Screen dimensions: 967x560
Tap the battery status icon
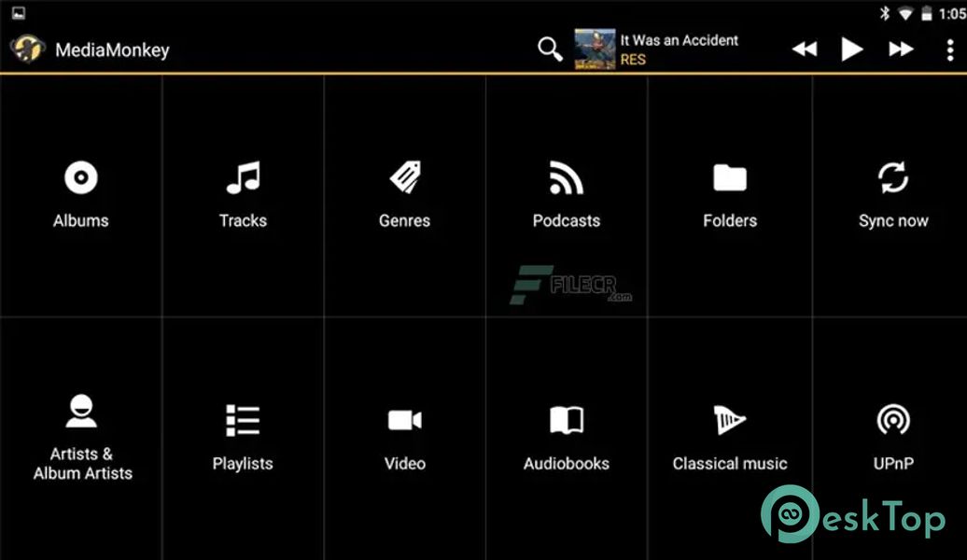tap(926, 13)
